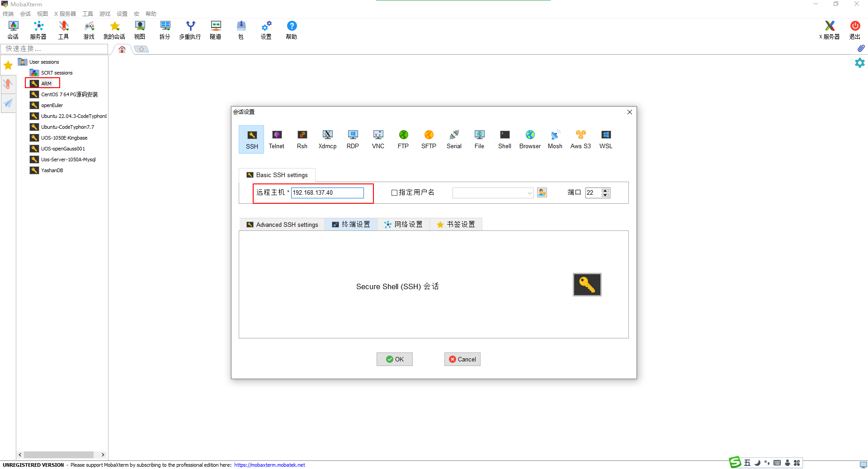The width and height of the screenshot is (868, 469).
Task: Confirm session with OK button
Action: 395,359
